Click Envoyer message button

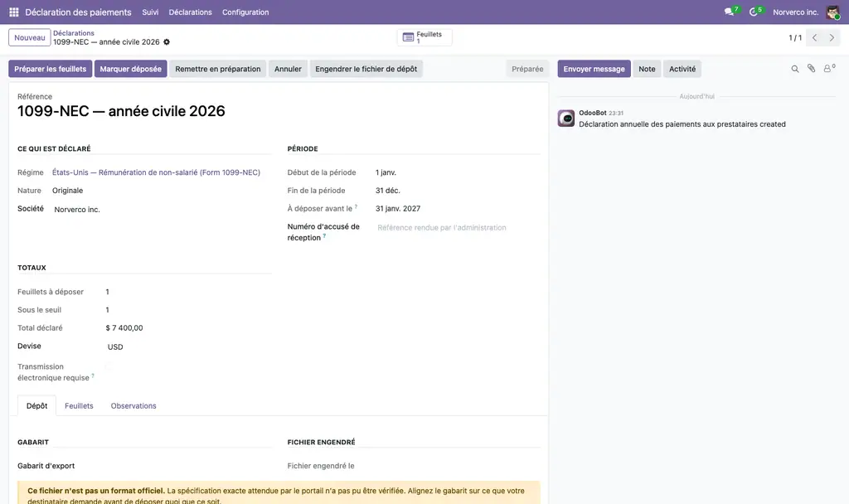click(594, 69)
